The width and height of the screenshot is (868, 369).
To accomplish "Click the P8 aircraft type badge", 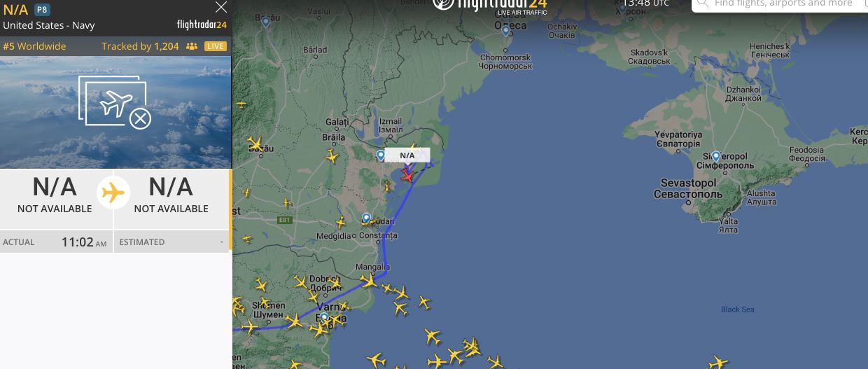I will [42, 10].
